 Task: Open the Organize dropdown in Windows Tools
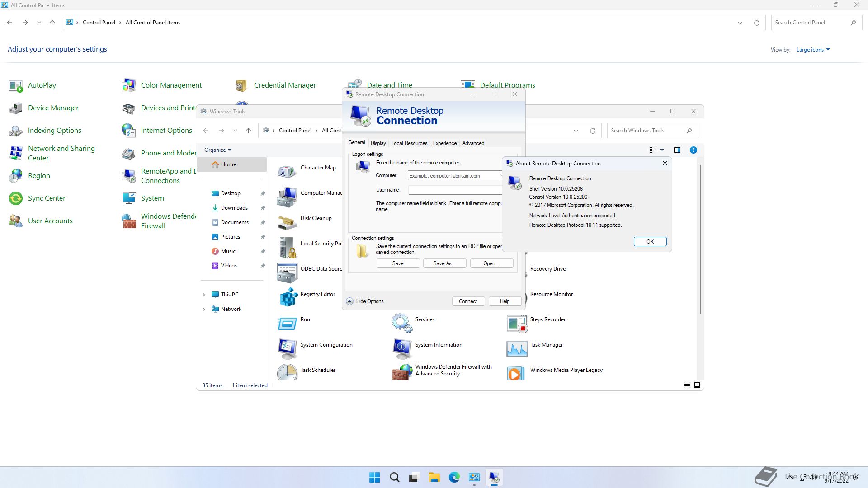(x=218, y=150)
